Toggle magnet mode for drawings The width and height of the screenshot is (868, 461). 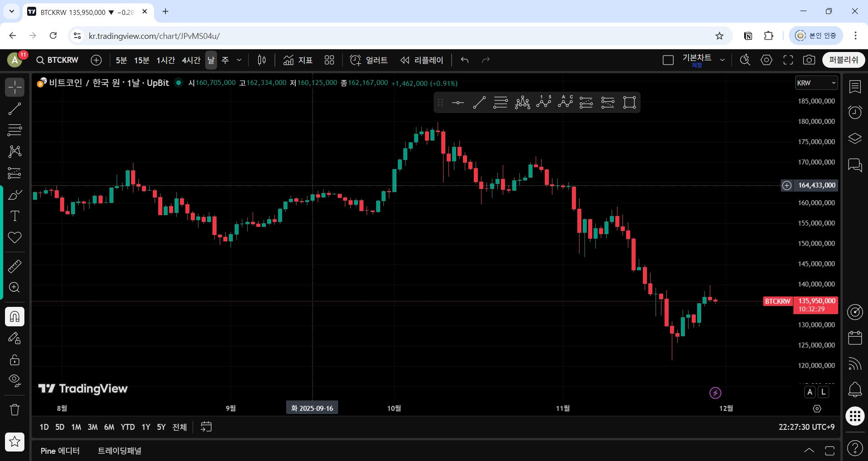[15, 316]
